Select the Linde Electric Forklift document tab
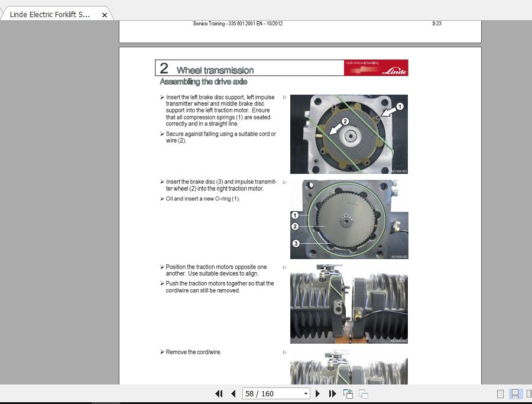The image size is (532, 404). (x=50, y=15)
